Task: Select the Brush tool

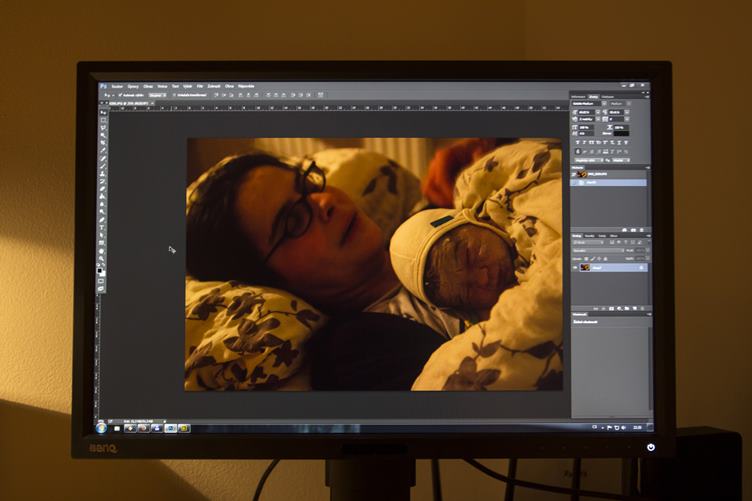Action: (103, 166)
